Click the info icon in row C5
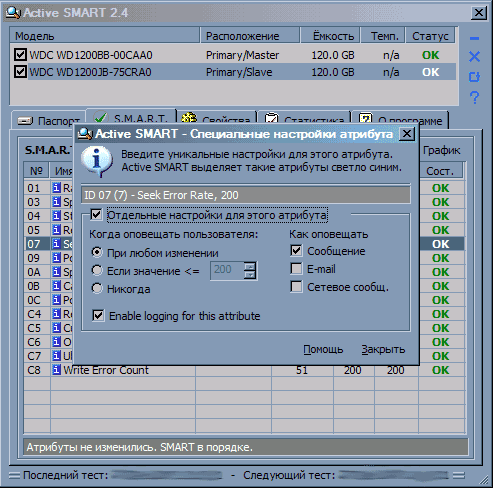493x488 pixels. coord(56,328)
